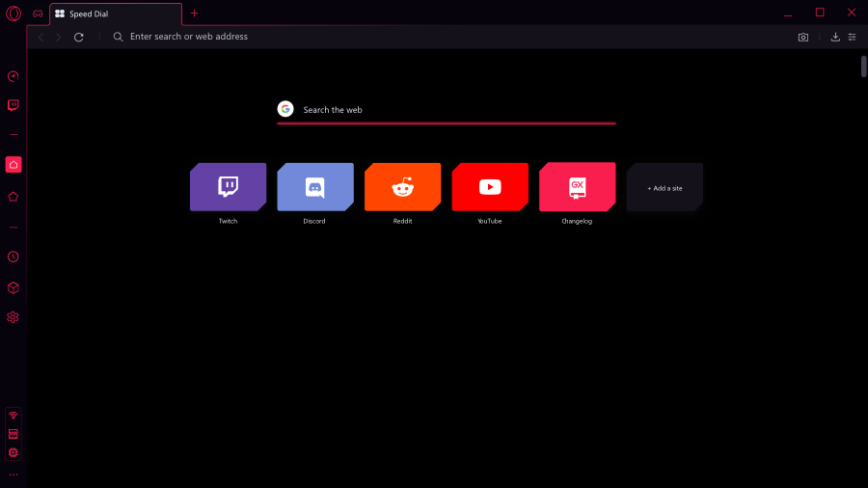Click the Speed Dial home sidebar icon
The width and height of the screenshot is (868, 488).
click(14, 165)
